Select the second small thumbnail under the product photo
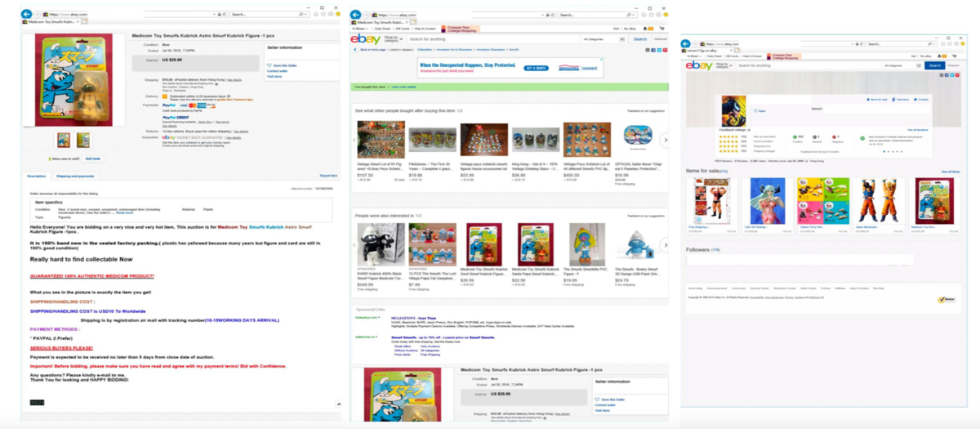The width and height of the screenshot is (980, 429). pos(83,140)
